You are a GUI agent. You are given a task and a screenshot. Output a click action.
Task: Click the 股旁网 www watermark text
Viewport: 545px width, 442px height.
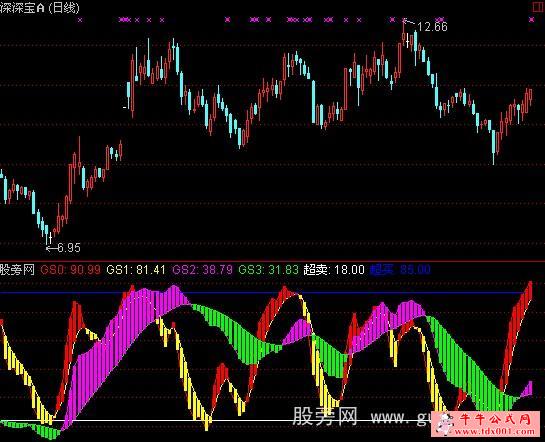[x=361, y=416]
